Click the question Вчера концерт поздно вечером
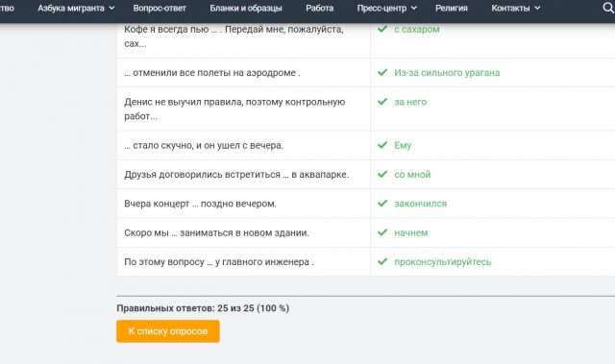The height and width of the screenshot is (364, 615). (x=201, y=204)
